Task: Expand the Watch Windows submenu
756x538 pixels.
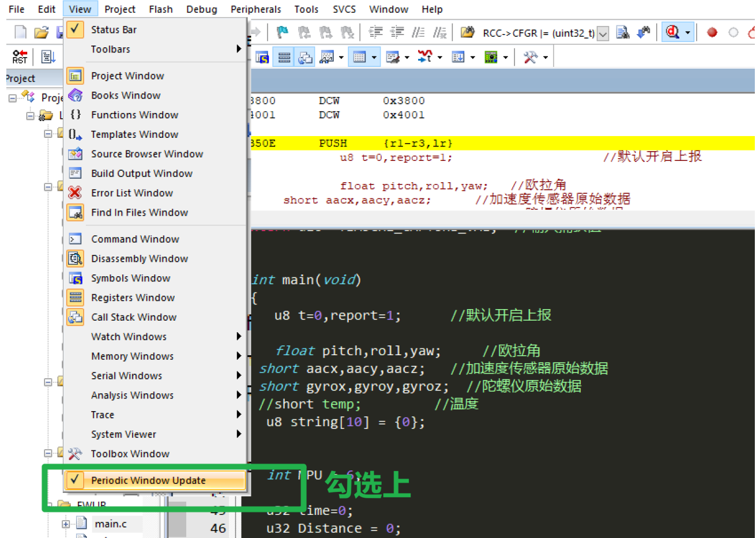Action: pos(156,337)
